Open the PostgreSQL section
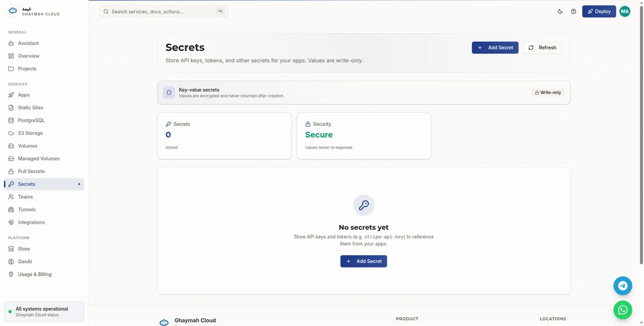This screenshot has height=326, width=644. (44, 120)
